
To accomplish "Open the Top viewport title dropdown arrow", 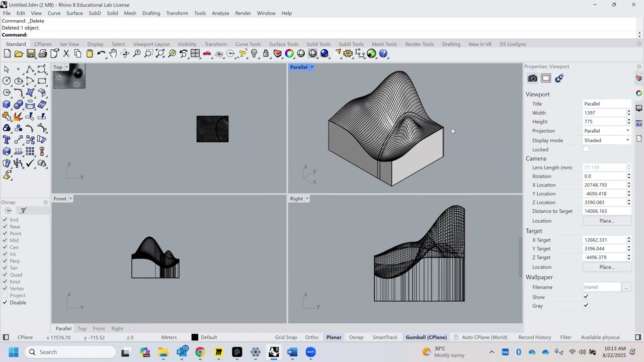I will 67,67.
